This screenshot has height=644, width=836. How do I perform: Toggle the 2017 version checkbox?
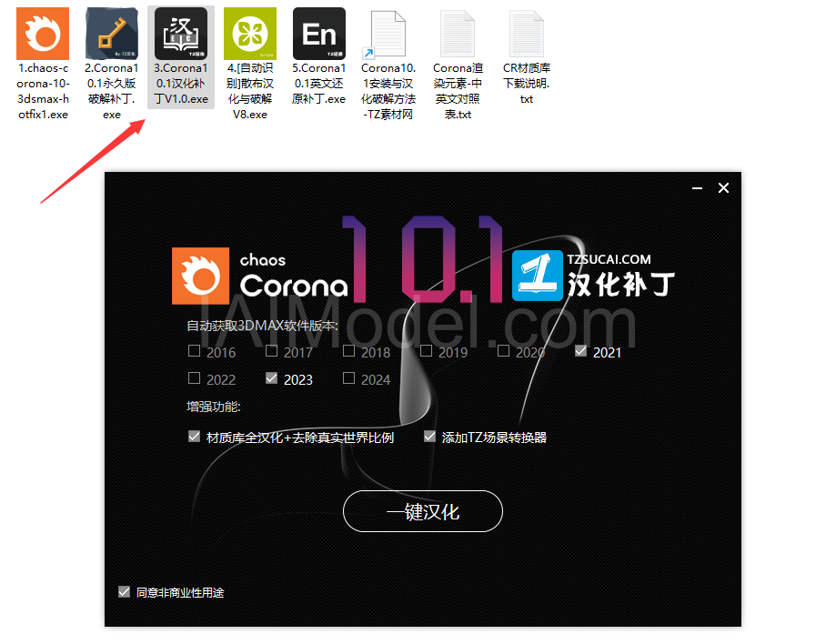(271, 351)
